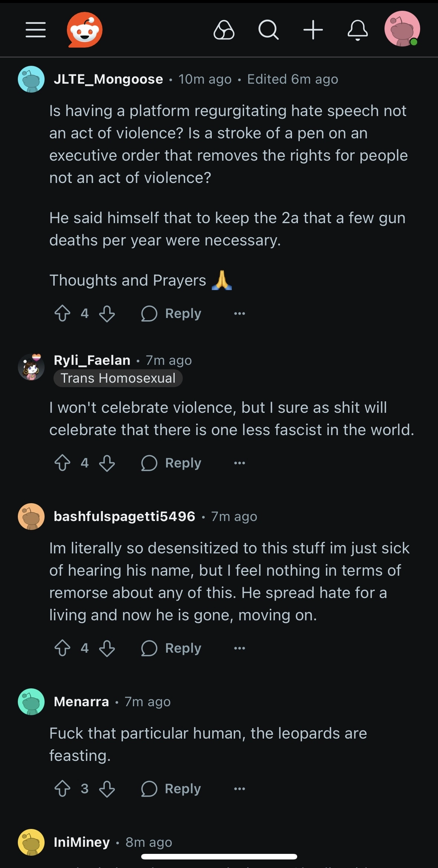This screenshot has height=868, width=438.
Task: Reply to bashfulspagetti5496's comment
Action: coord(171,648)
